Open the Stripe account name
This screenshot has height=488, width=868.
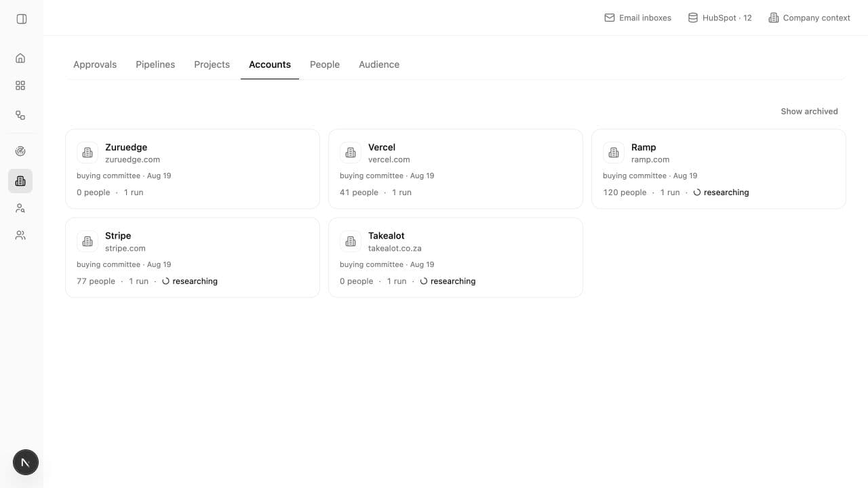point(118,236)
